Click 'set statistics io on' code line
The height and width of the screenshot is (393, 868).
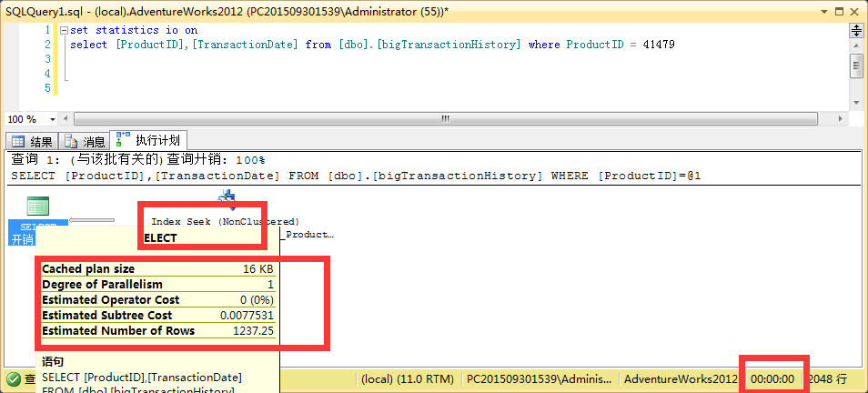pos(134,30)
